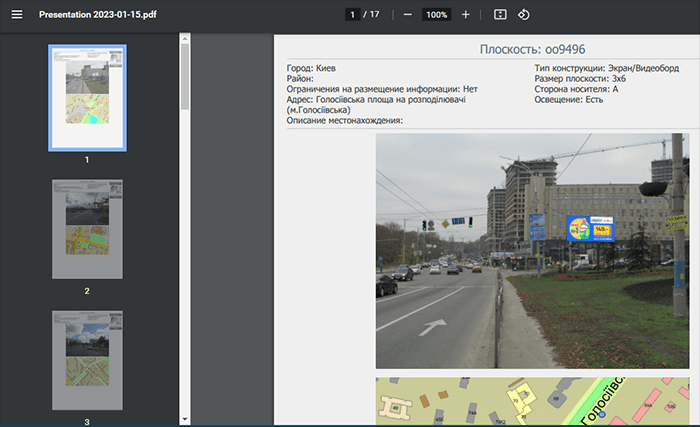Click the Presentation 2023-01-15.pdf title
Viewport: 700px width, 427px height.
[x=95, y=15]
